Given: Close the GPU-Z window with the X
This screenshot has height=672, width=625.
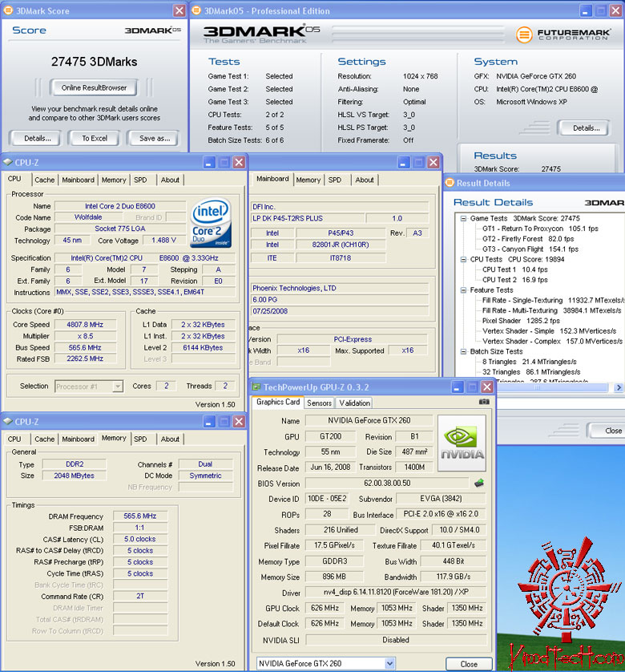Looking at the screenshot, I should [486, 387].
